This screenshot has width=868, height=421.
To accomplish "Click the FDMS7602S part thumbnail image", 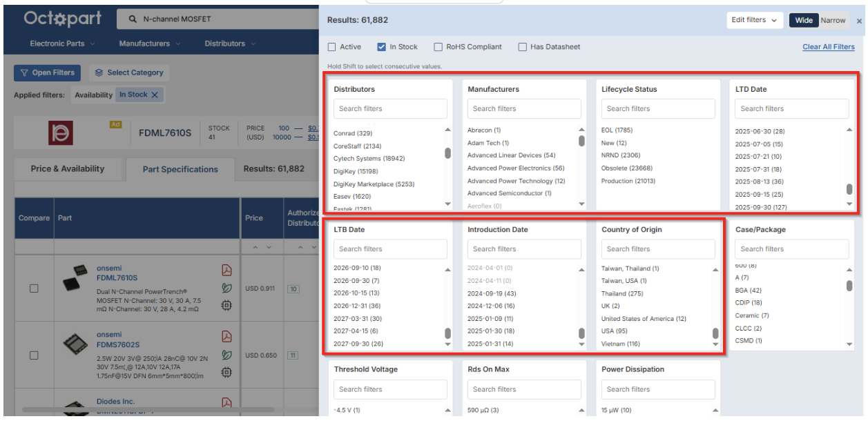I will point(75,343).
